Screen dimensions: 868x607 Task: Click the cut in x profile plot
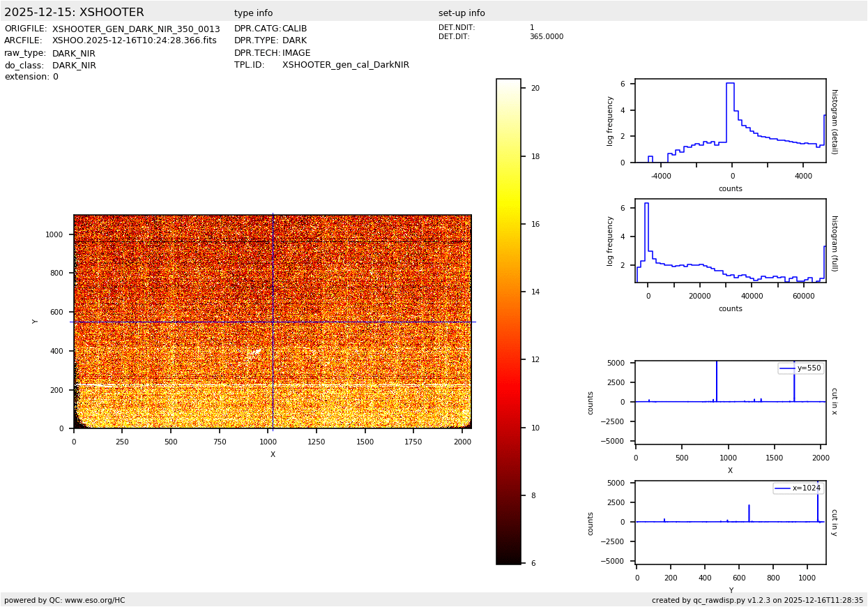730,402
